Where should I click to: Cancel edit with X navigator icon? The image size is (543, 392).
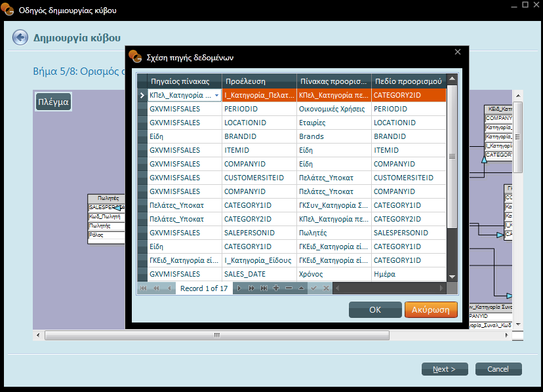point(326,288)
